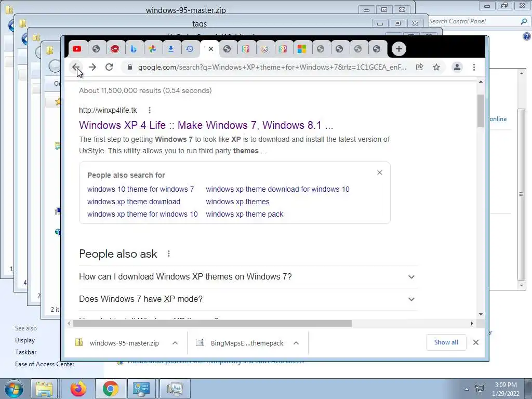Close the downloads bar
This screenshot has width=532, height=399.
(476, 343)
